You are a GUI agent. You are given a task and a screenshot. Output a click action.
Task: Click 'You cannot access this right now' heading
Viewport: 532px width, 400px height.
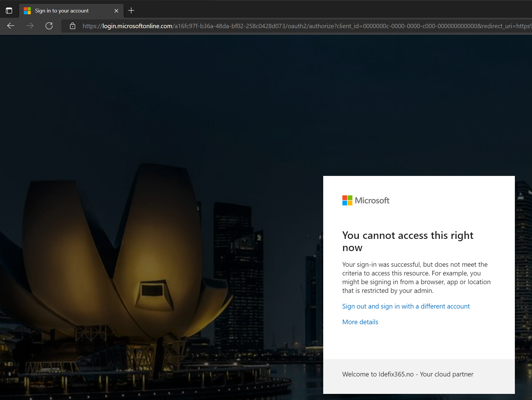click(x=408, y=241)
